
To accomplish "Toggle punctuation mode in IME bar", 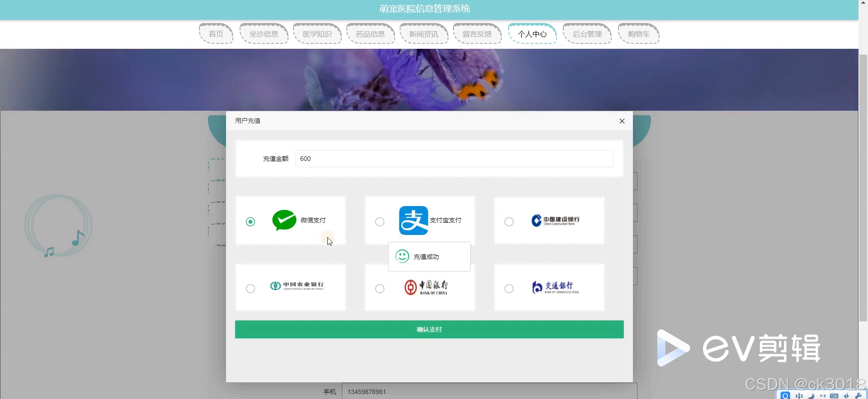I will coord(822,396).
